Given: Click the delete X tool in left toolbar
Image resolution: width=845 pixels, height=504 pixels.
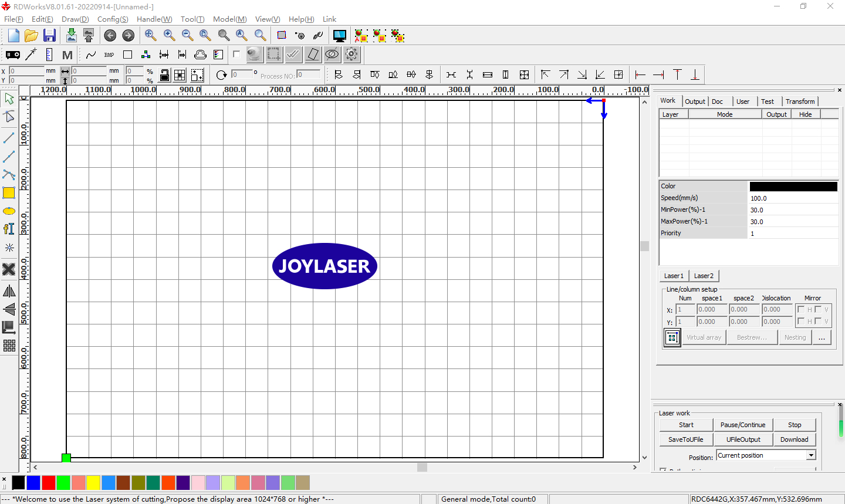Looking at the screenshot, I should (x=9, y=269).
